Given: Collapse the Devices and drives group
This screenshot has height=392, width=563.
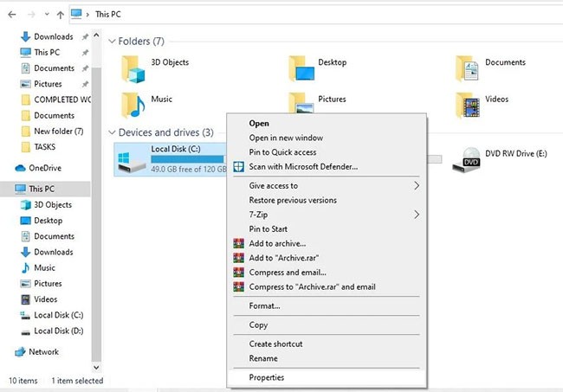Looking at the screenshot, I should click(x=113, y=132).
